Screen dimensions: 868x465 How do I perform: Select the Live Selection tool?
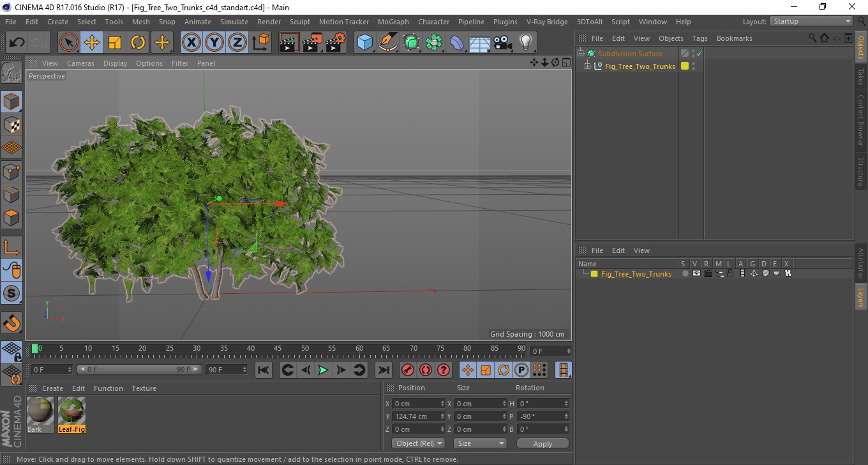(x=69, y=43)
